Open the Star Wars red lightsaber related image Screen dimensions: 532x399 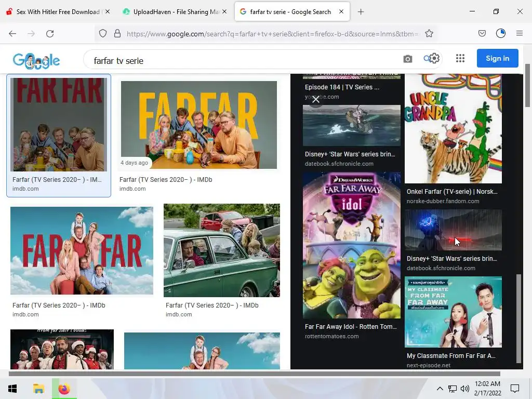tap(453, 230)
